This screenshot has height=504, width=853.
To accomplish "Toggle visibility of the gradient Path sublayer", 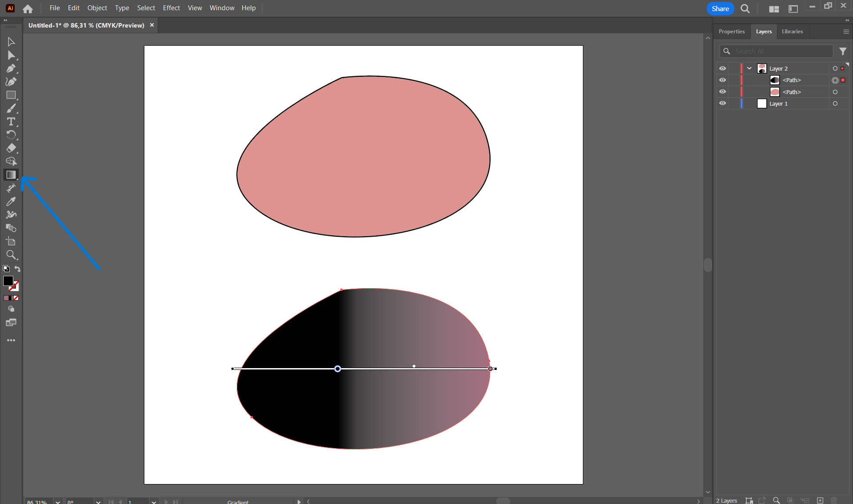I will 723,80.
